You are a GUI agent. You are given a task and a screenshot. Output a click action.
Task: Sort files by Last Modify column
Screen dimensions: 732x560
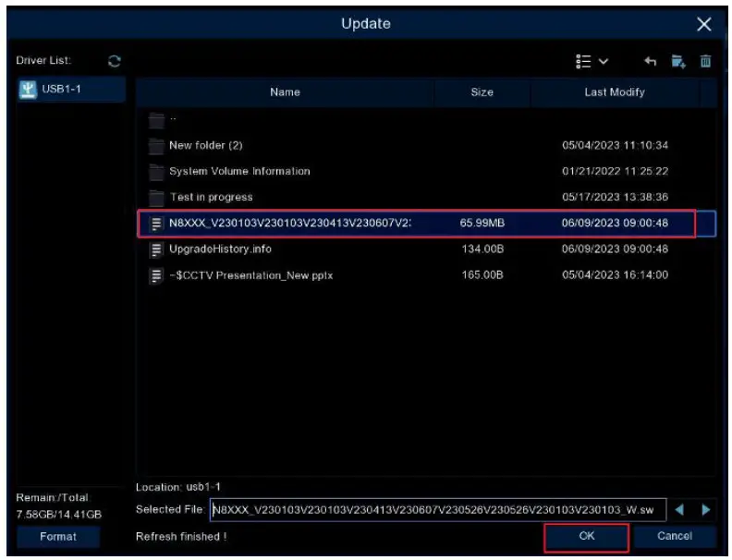coord(615,92)
